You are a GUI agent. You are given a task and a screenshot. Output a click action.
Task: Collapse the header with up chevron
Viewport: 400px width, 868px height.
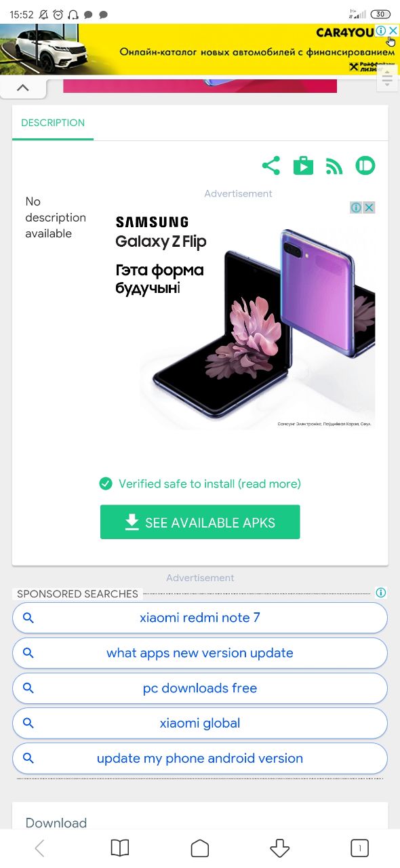[x=22, y=87]
